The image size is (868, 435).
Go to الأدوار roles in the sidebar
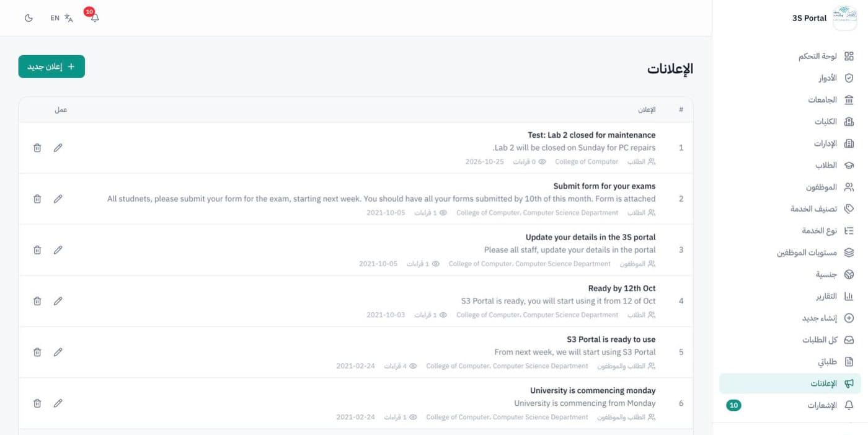click(x=790, y=78)
